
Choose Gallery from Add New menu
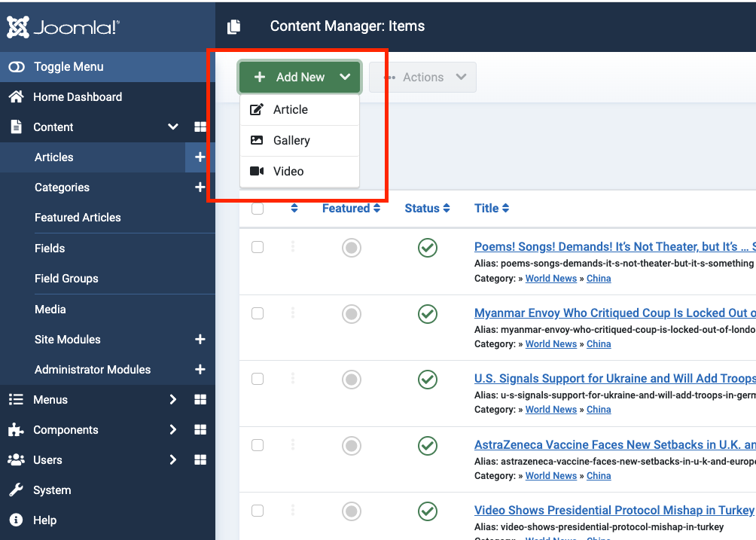tap(291, 141)
